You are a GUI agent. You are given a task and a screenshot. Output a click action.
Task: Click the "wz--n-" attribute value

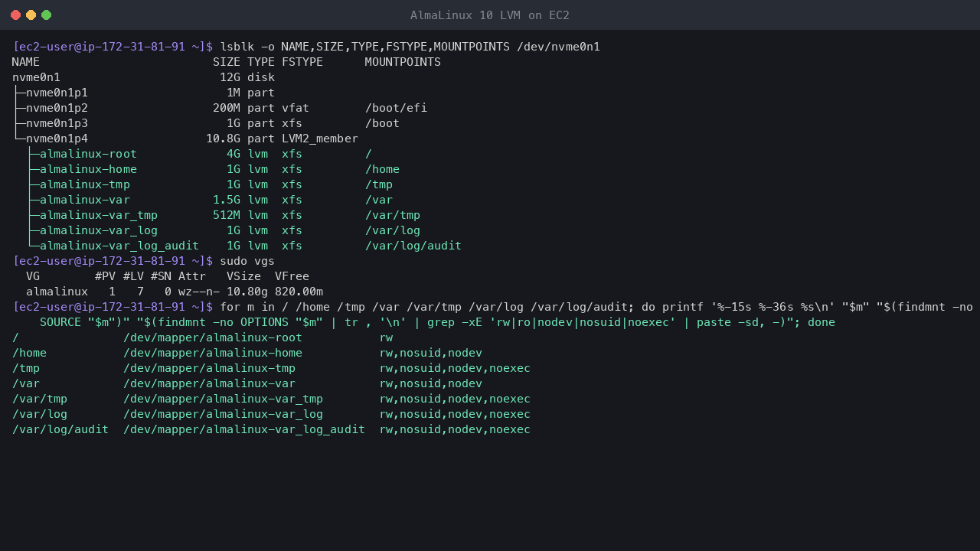click(x=199, y=292)
